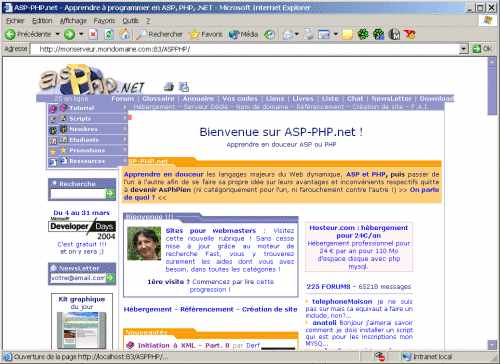Expand the back button history dropdown arrow
The height and width of the screenshot is (364, 500).
[57, 34]
